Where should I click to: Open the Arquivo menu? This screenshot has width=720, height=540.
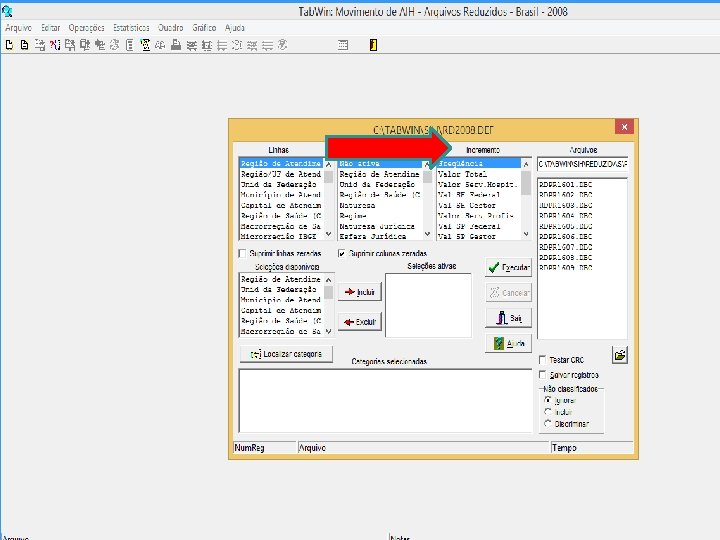(x=18, y=28)
